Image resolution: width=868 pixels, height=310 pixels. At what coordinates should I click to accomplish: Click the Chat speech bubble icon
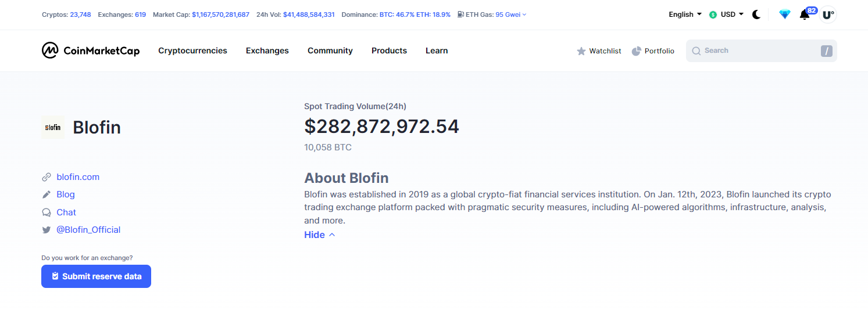pyautogui.click(x=47, y=212)
